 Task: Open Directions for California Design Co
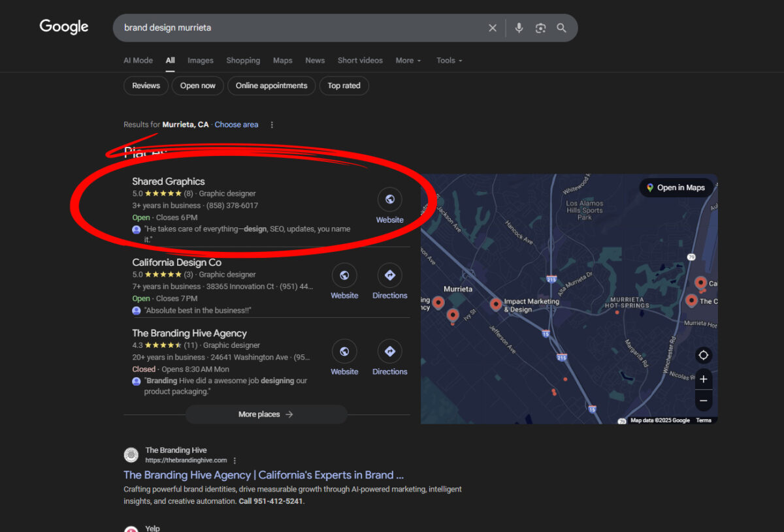[389, 275]
